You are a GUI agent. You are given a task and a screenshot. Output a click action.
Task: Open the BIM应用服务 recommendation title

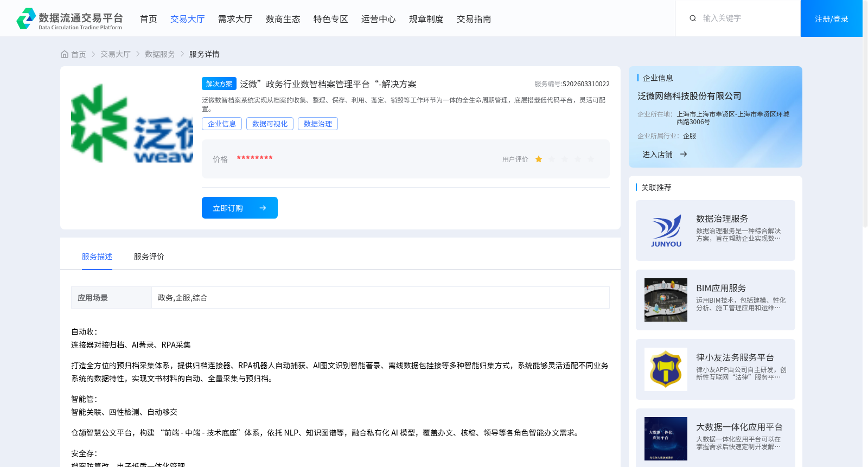pyautogui.click(x=721, y=288)
